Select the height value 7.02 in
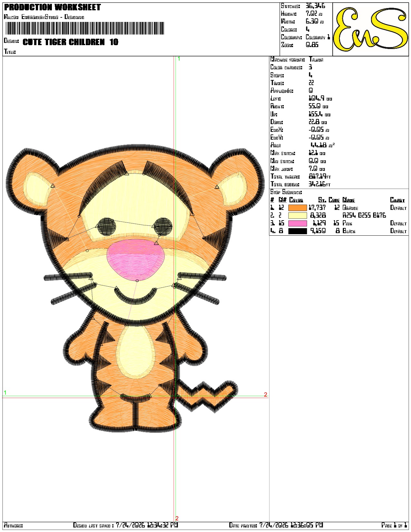This screenshot has width=411, height=532. pyautogui.click(x=314, y=14)
